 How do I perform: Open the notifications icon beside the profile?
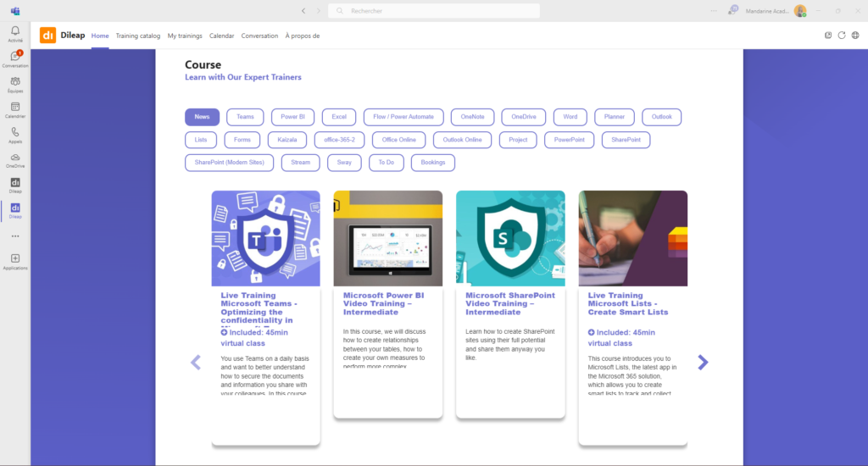(732, 10)
